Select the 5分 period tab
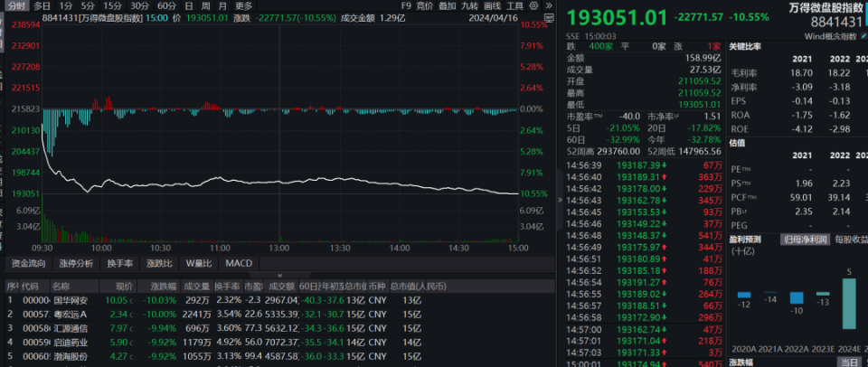Viewport: 868px width, 367px height. (x=88, y=6)
